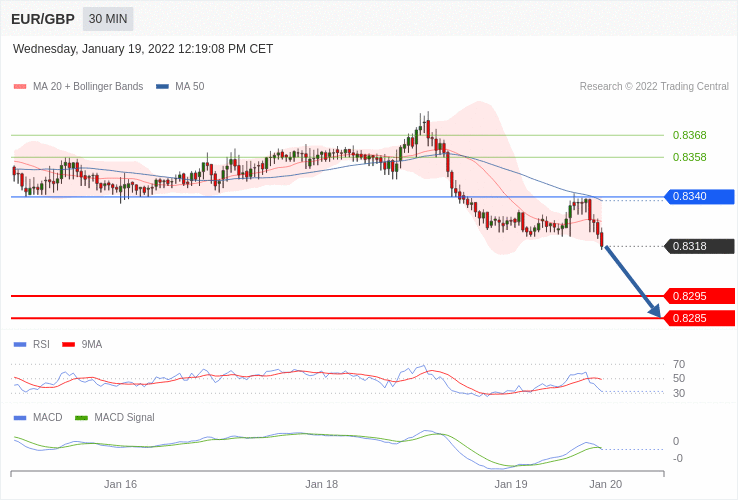Click the EUR/GBP pair title

tap(43, 19)
